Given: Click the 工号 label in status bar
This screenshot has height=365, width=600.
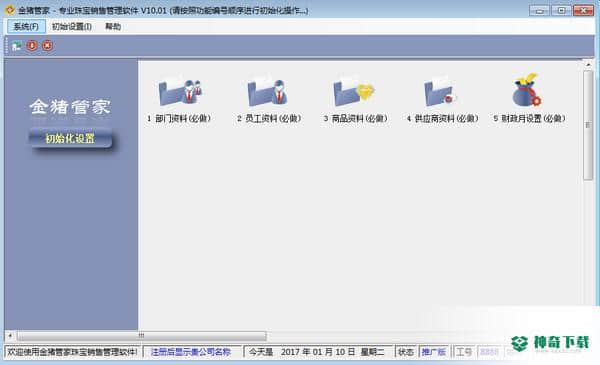Looking at the screenshot, I should [x=464, y=352].
